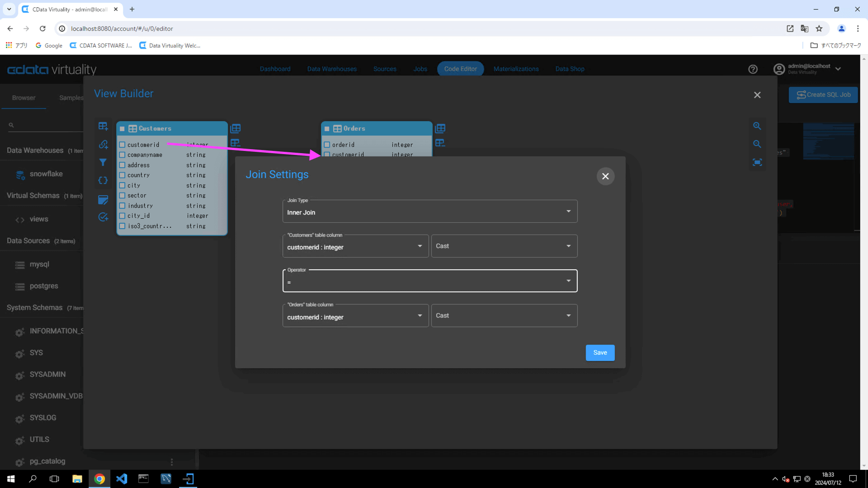868x488 pixels.
Task: Click the upper table icon beside Customers table
Action: pyautogui.click(x=236, y=128)
